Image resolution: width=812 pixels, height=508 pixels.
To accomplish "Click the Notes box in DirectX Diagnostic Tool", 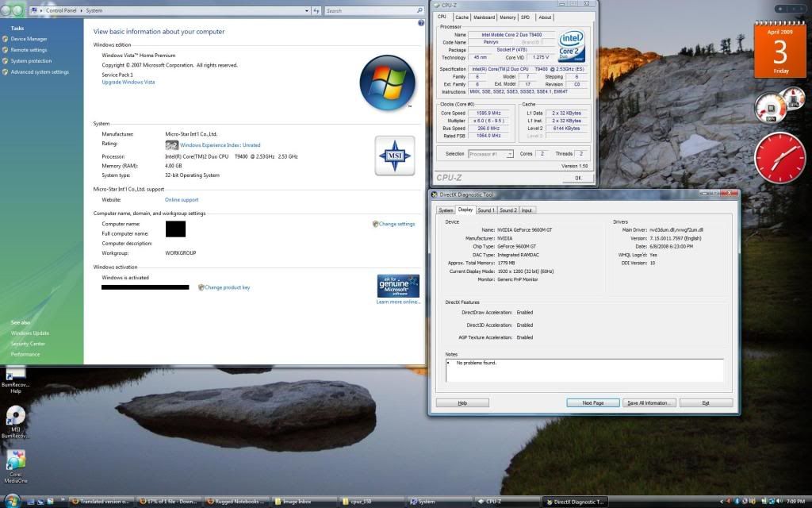I will pyautogui.click(x=584, y=370).
